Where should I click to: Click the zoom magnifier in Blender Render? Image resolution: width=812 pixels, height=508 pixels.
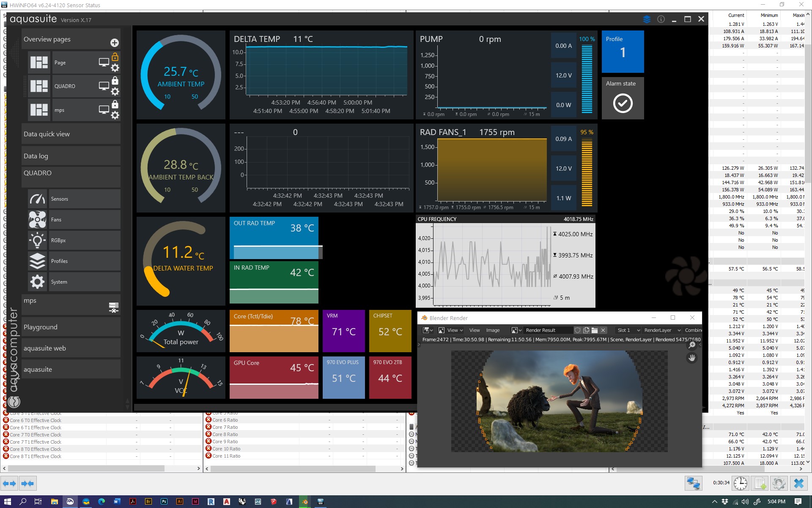(692, 345)
